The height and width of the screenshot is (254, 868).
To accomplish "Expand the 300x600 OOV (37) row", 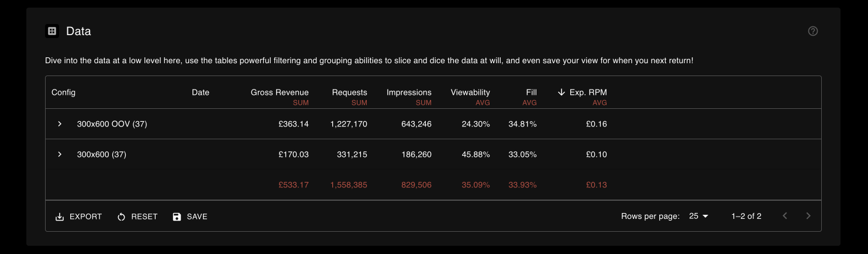I will tap(60, 124).
